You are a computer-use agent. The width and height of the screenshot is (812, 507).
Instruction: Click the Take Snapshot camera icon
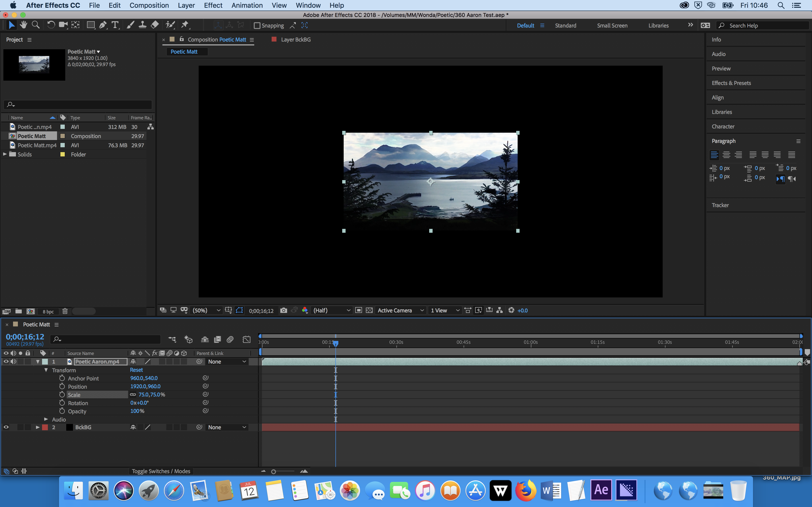[283, 310]
